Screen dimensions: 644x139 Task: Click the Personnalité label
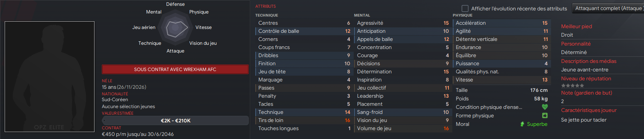[576, 44]
